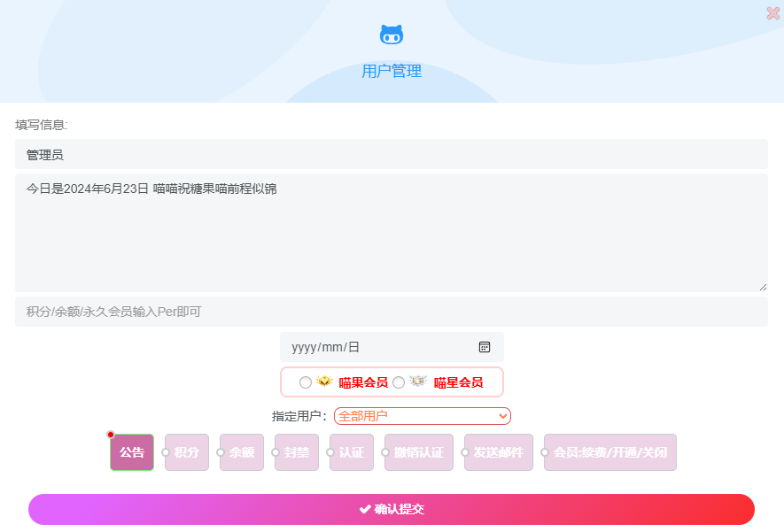Screen dimensions: 784x532
Task: Click into the announcement message textarea
Action: coord(392,233)
